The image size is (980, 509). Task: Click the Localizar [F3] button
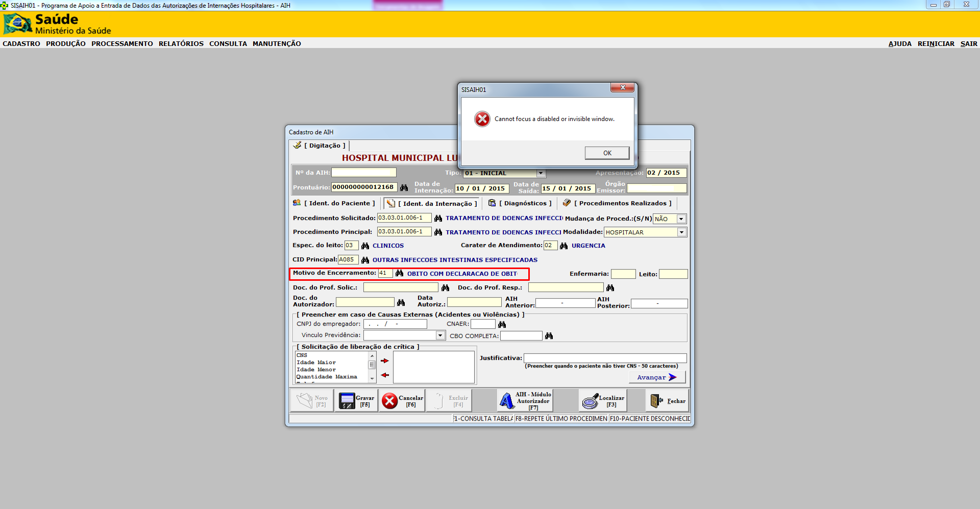point(603,401)
